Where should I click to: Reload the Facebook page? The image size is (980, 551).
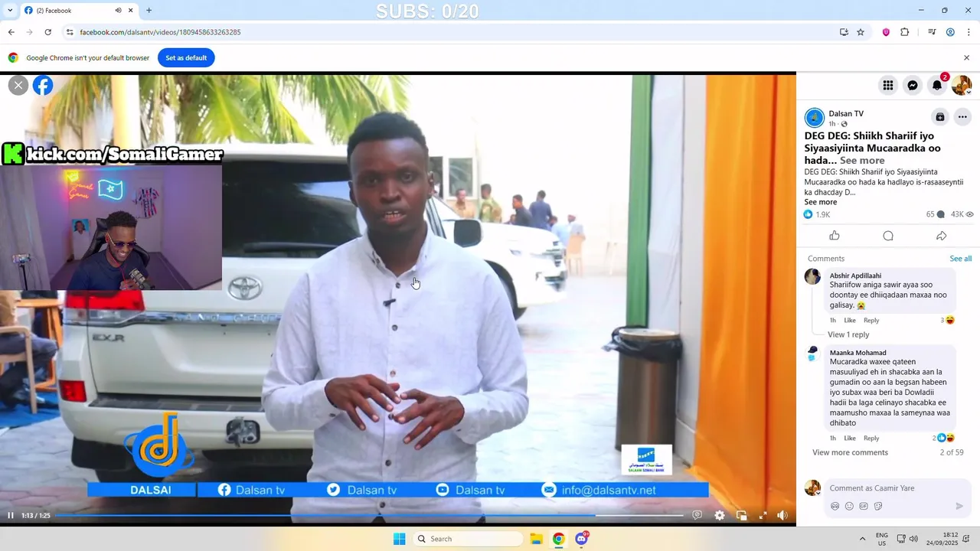click(x=47, y=32)
